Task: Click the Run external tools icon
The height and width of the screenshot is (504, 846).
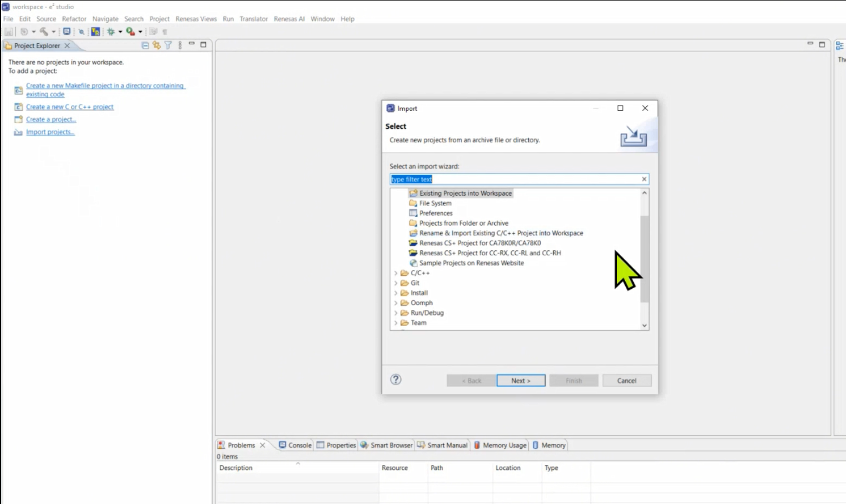Action: coord(130,32)
